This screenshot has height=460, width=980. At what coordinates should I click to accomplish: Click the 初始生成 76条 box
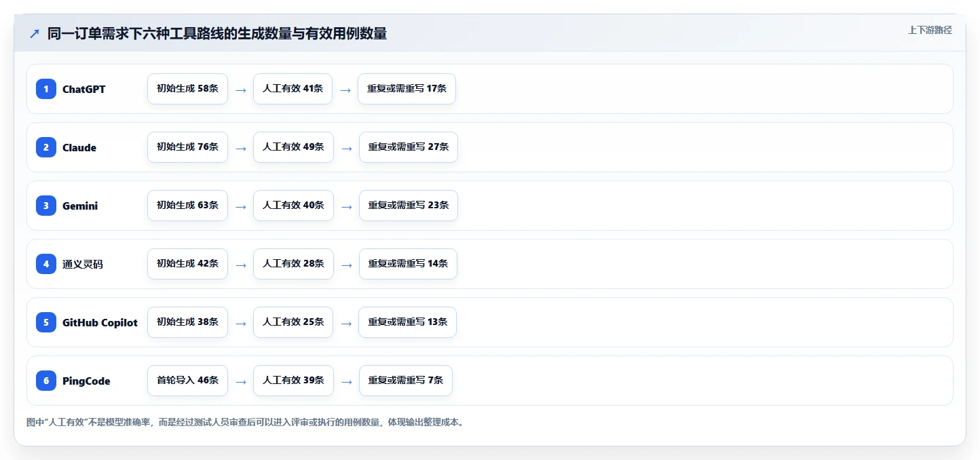187,147
